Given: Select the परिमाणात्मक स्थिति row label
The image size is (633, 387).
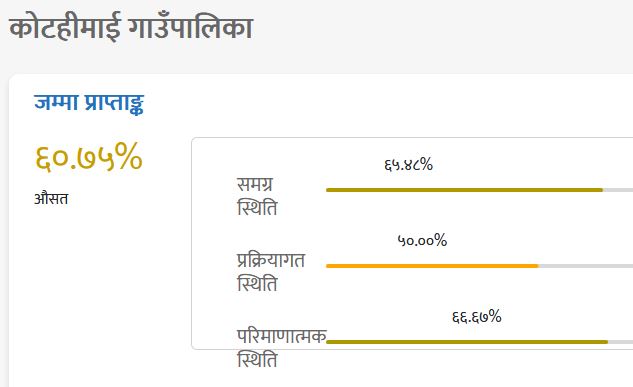Looking at the screenshot, I should coord(282,348).
